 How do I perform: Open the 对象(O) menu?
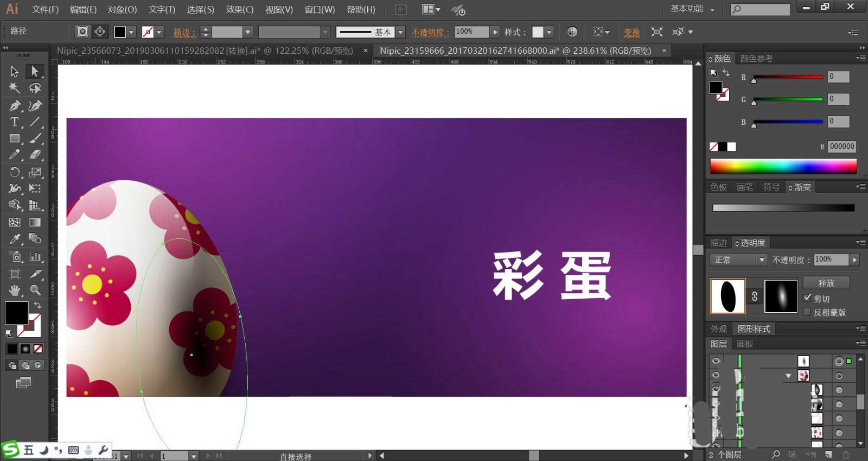coord(122,10)
